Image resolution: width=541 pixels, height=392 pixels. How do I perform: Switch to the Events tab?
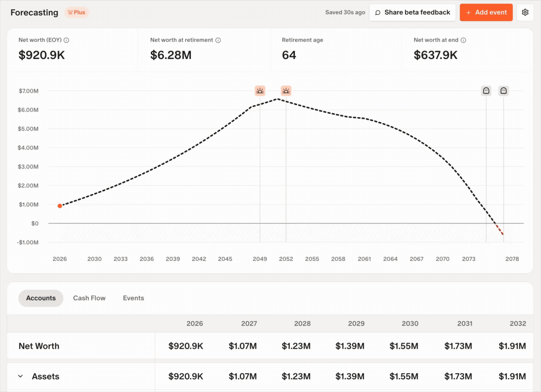pos(133,298)
